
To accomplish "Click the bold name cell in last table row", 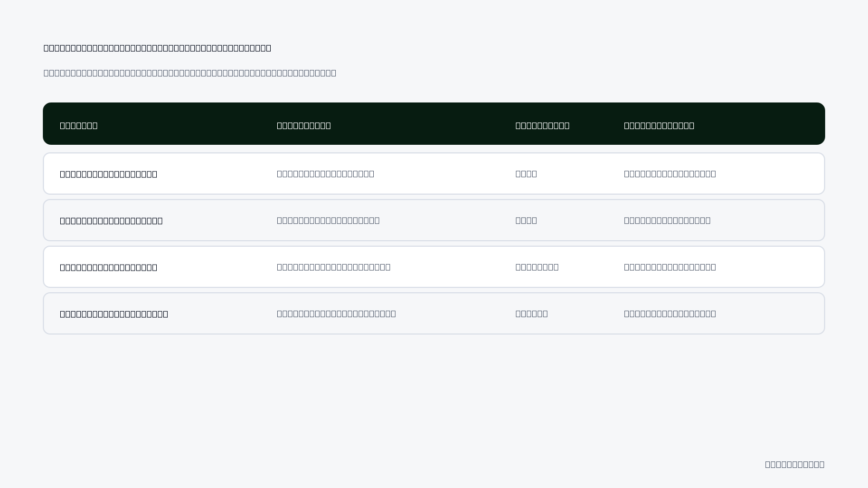I will tap(114, 314).
